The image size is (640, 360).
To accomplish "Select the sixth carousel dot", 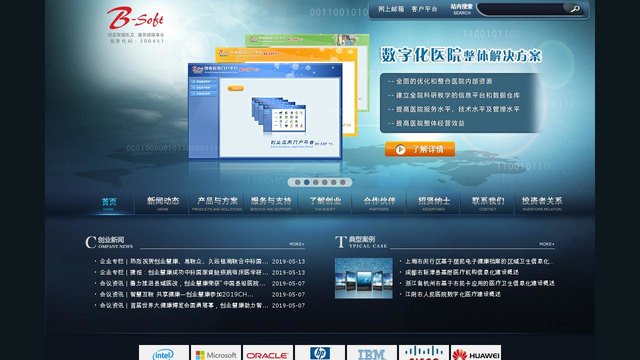I will tap(342, 182).
